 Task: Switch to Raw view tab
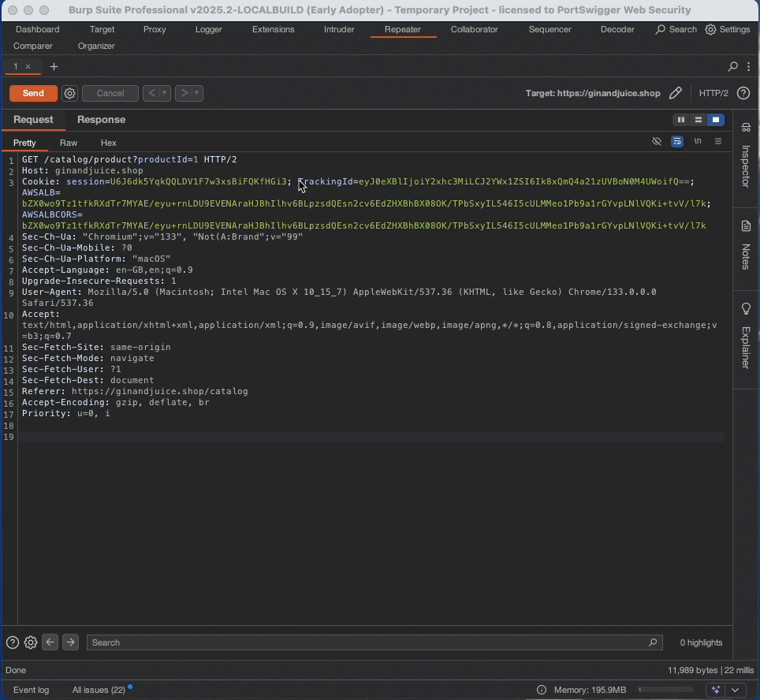[69, 143]
